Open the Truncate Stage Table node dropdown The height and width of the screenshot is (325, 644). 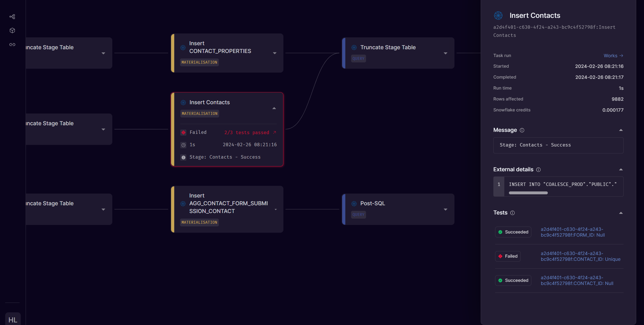[445, 53]
